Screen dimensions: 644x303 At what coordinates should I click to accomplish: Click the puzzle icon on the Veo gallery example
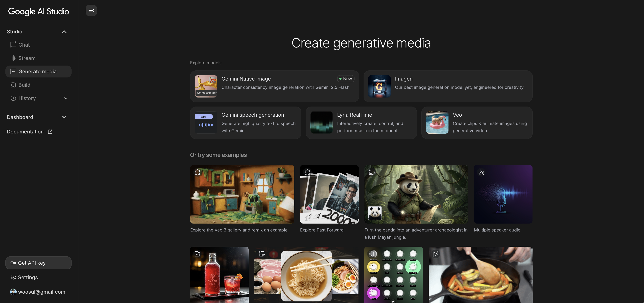click(197, 172)
